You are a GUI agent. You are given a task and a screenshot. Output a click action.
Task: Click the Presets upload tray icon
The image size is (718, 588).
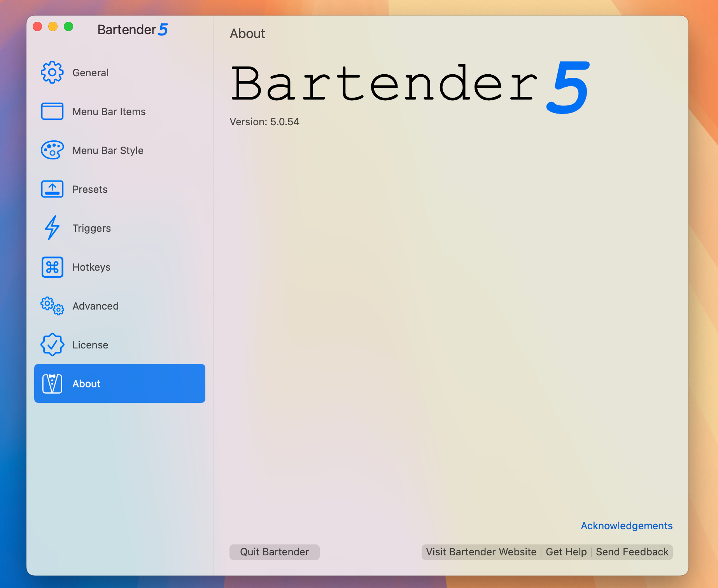52,189
